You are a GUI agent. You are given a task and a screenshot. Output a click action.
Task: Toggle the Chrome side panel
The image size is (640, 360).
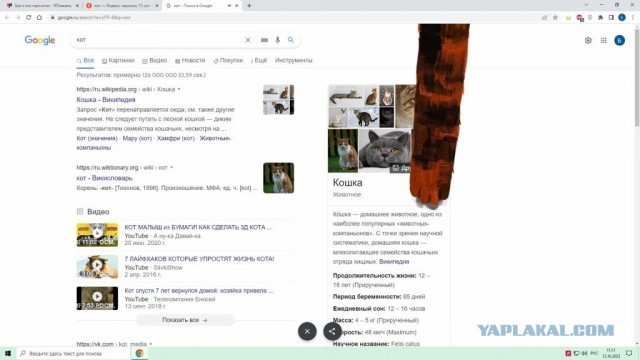coord(611,18)
